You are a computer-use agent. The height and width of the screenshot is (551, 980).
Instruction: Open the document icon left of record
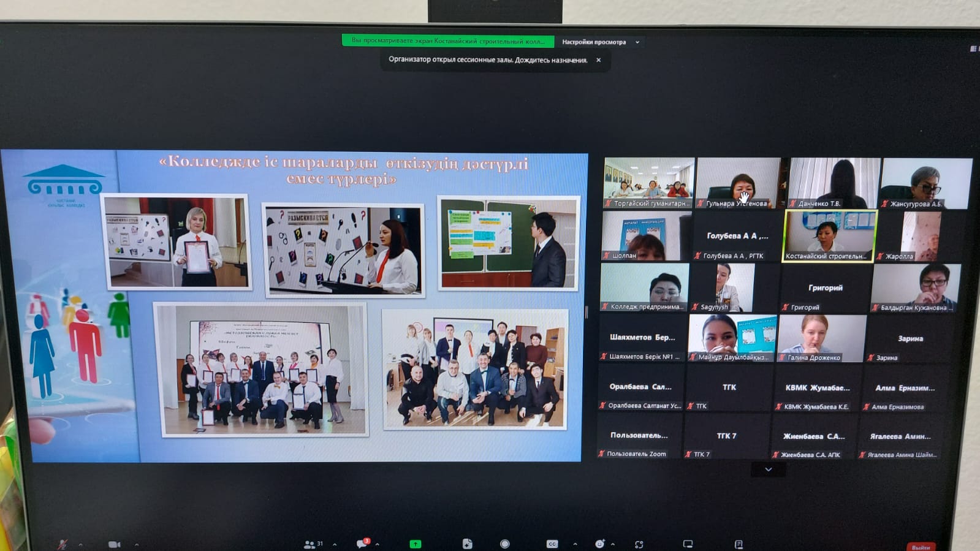tap(467, 544)
